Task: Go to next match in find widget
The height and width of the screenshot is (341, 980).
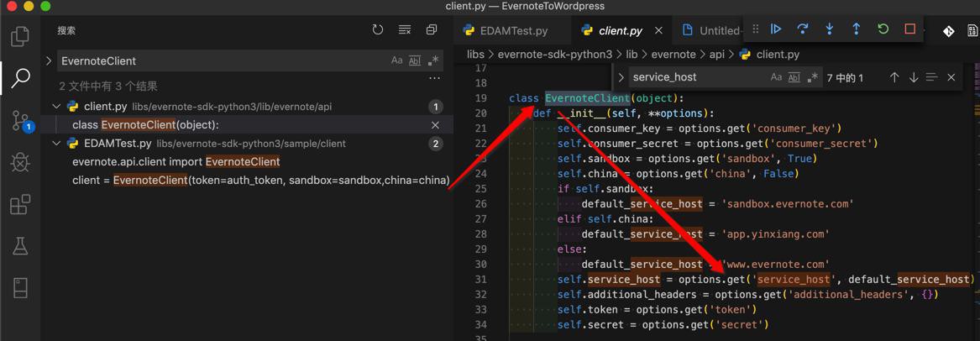Action: pyautogui.click(x=913, y=77)
